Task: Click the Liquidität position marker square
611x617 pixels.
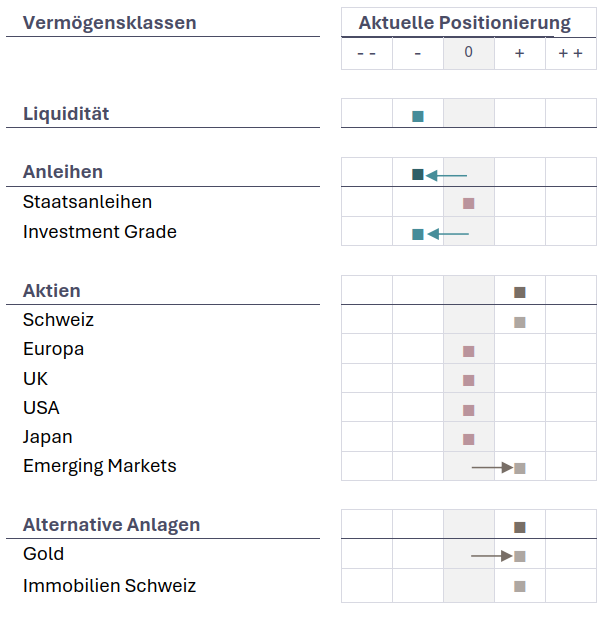Action: coord(418,116)
